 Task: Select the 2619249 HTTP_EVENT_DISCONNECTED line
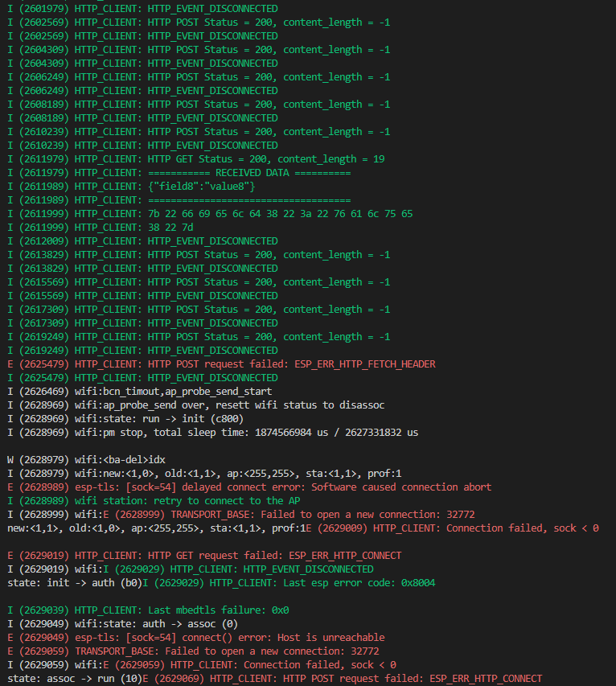point(142,351)
